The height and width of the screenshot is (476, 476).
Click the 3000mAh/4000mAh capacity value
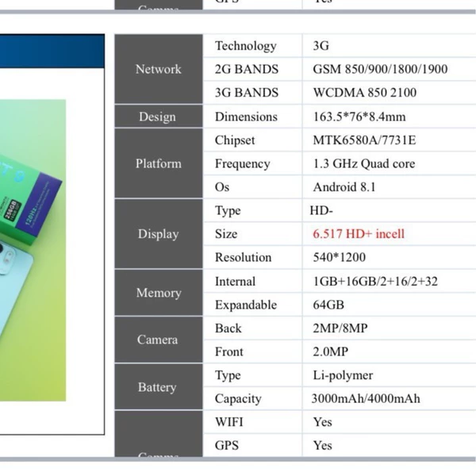366,398
